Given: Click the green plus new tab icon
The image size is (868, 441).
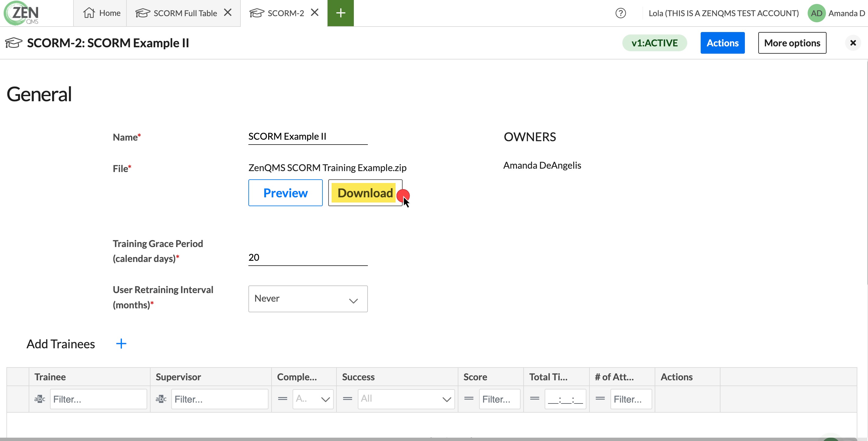Looking at the screenshot, I should 340,13.
